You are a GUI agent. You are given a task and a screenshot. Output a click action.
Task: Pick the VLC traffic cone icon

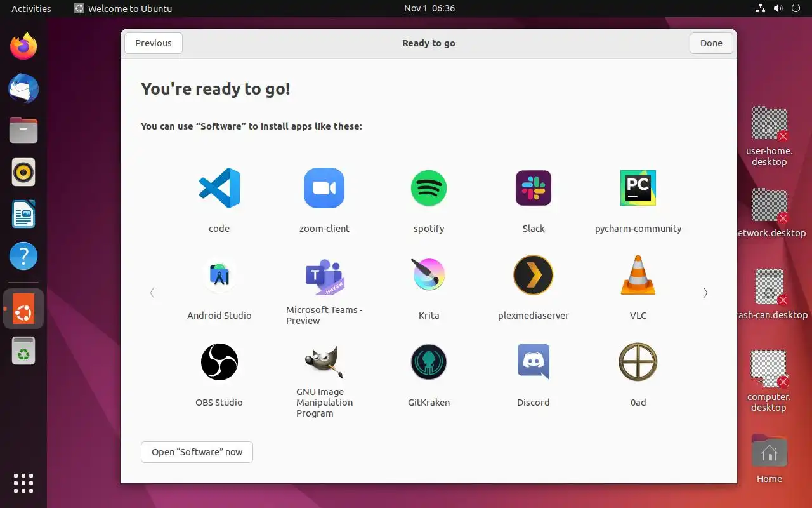pos(638,275)
